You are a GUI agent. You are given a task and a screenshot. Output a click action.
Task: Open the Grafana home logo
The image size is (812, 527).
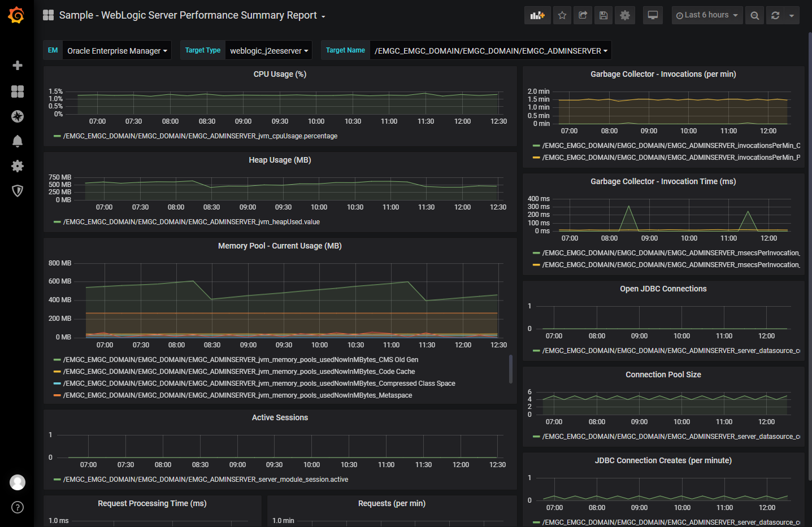(16, 15)
